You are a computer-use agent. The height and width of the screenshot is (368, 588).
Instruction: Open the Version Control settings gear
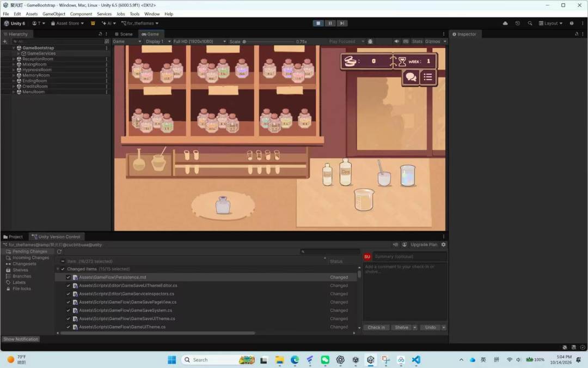(443, 244)
